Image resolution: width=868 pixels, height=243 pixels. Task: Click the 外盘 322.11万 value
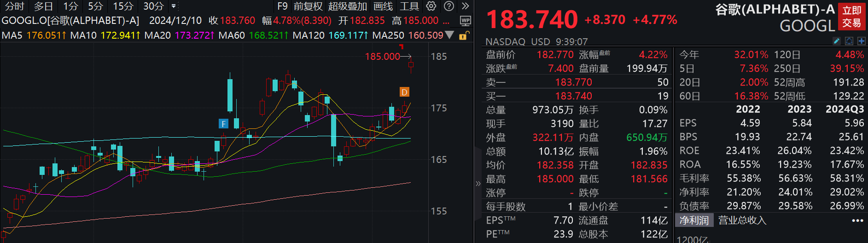point(553,138)
